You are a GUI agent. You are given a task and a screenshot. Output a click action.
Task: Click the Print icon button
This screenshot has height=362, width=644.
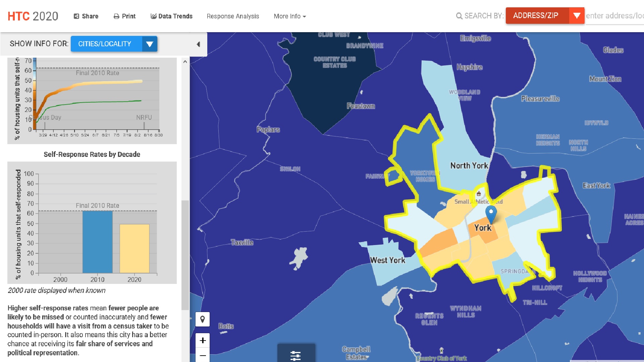(124, 16)
